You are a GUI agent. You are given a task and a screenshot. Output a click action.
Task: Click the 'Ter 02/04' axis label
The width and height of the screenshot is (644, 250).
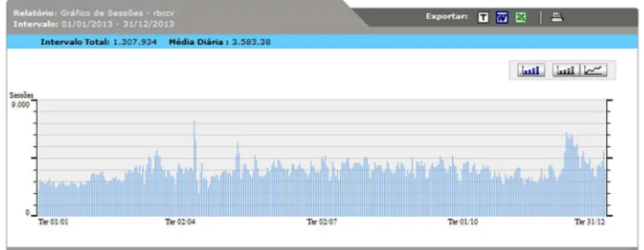180,222
